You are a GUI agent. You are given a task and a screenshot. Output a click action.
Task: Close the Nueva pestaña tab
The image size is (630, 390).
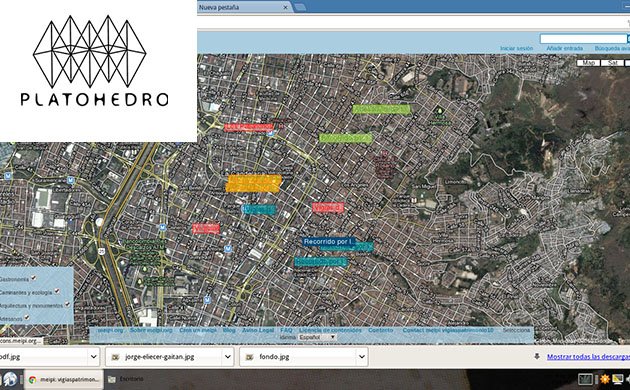pyautogui.click(x=285, y=7)
